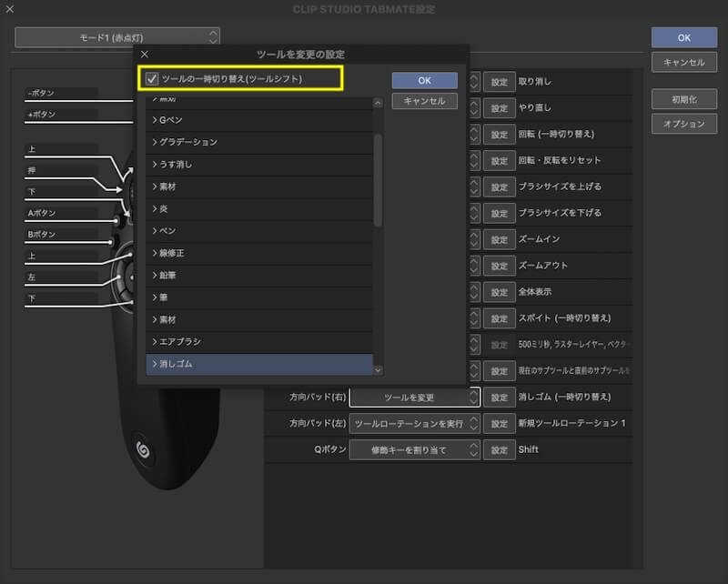Click the 押 label on device diagram
Image resolution: width=728 pixels, height=584 pixels.
[x=32, y=170]
